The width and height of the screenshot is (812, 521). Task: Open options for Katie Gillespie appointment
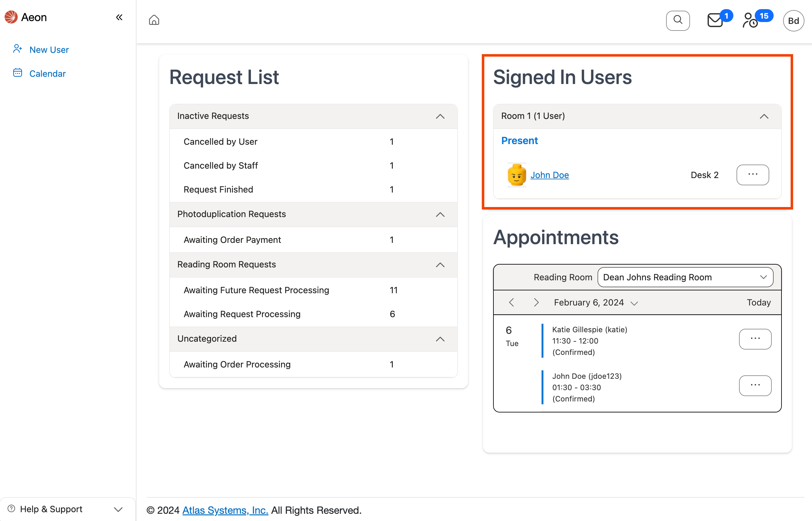tap(755, 339)
